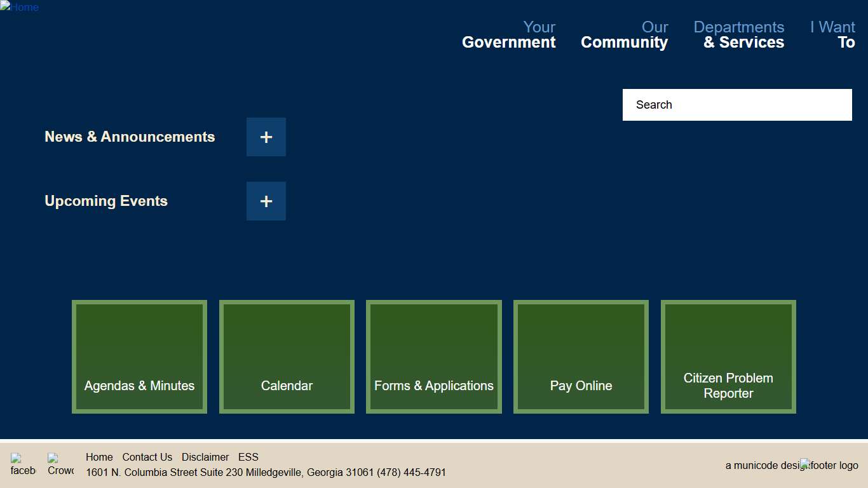The height and width of the screenshot is (488, 868).
Task: Open the Our Community menu
Action: pyautogui.click(x=624, y=34)
